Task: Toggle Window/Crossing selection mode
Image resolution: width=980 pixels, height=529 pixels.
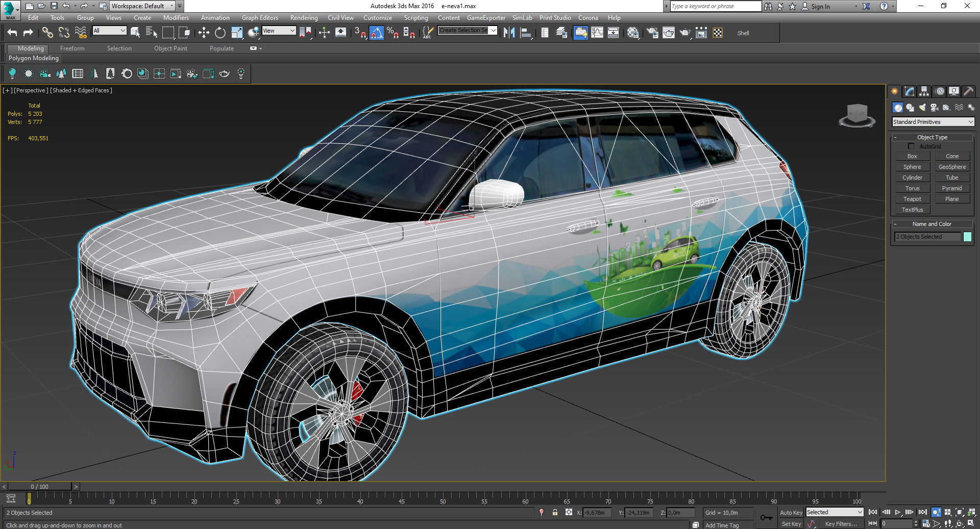Action: pyautogui.click(x=184, y=33)
